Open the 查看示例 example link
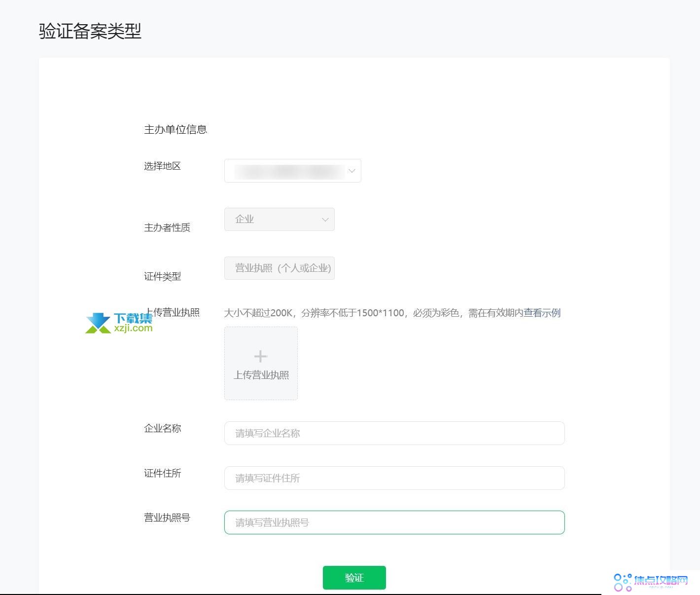 pyautogui.click(x=543, y=312)
